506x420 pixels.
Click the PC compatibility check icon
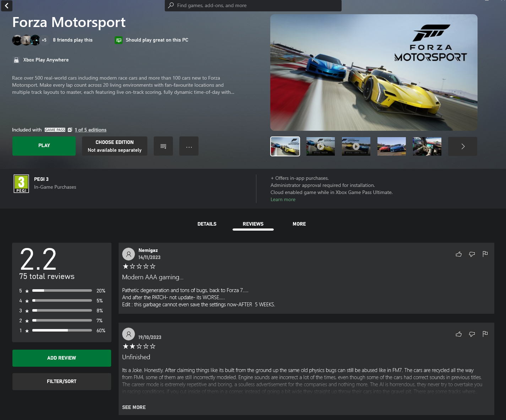tap(119, 40)
